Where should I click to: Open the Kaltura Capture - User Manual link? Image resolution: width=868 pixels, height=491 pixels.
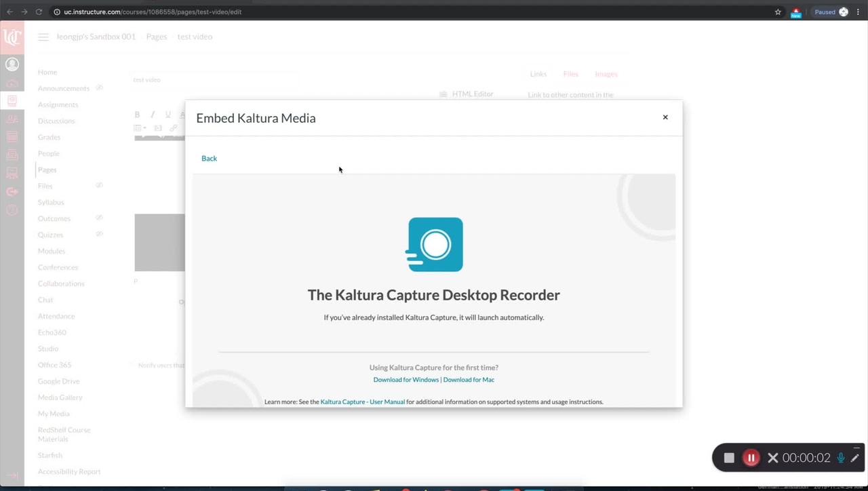point(362,401)
